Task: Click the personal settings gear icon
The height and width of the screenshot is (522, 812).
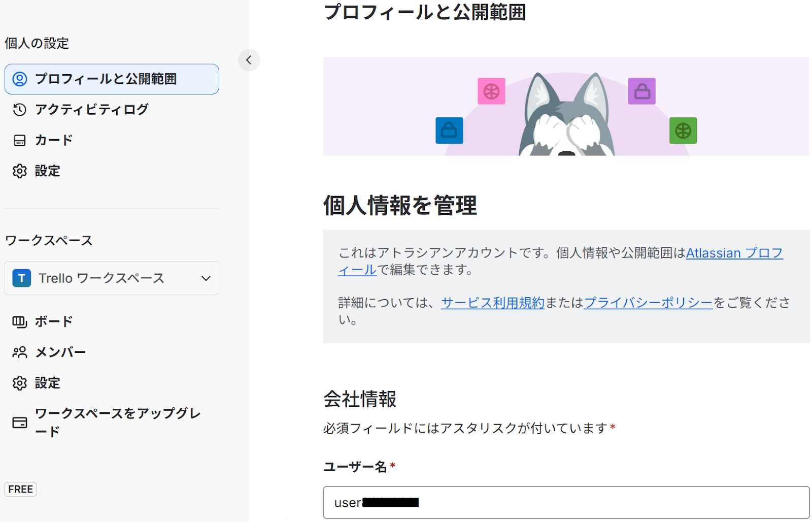Action: point(20,171)
